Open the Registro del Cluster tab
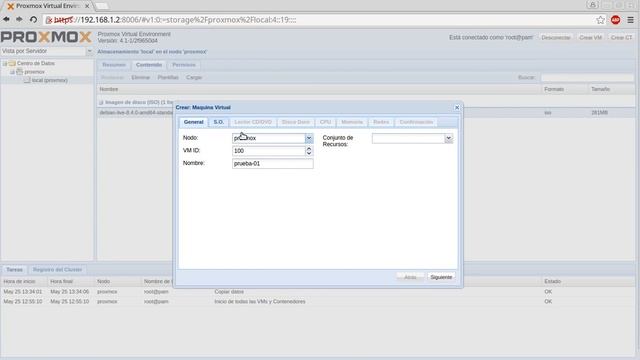Screen dimensions: 640x360 tap(58, 270)
